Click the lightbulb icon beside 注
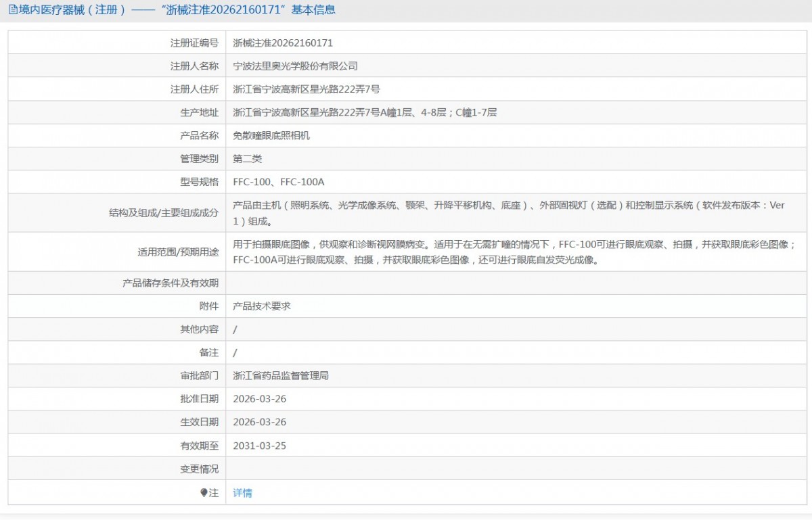Screen dimensions: 812x520 [x=204, y=493]
